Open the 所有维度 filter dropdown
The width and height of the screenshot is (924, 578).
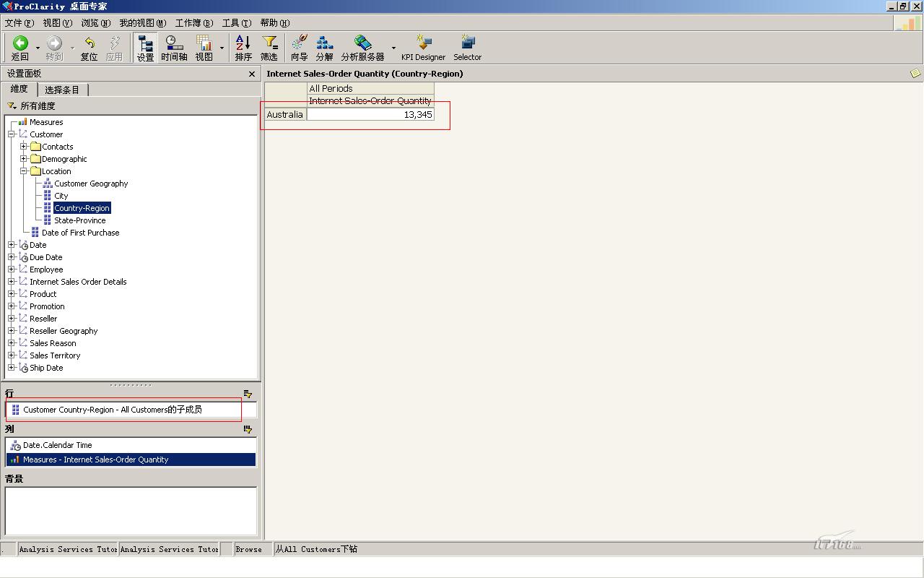(x=12, y=106)
